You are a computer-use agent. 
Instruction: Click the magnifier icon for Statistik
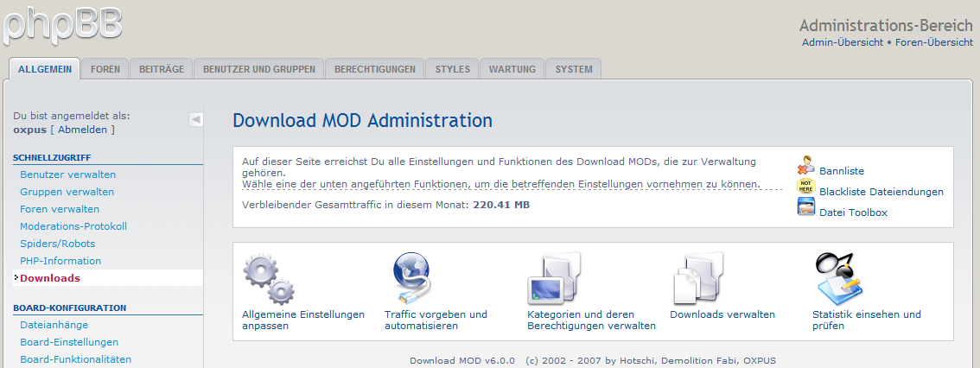pos(840,279)
